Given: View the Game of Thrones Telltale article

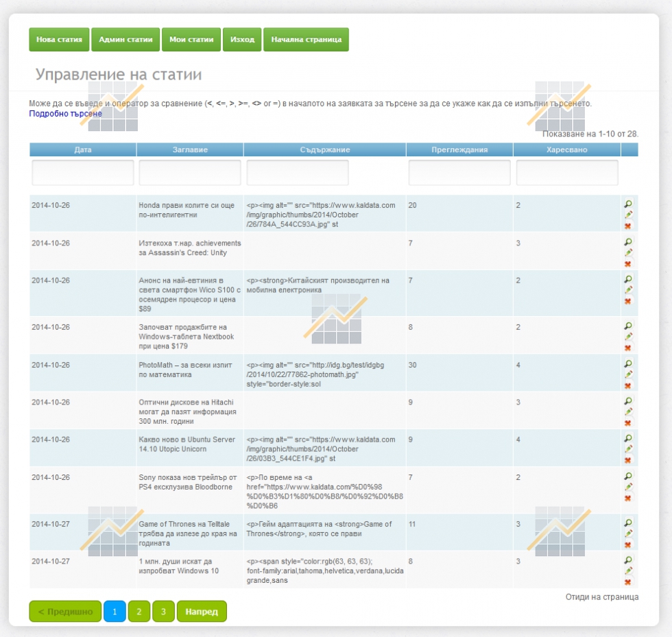Looking at the screenshot, I should click(627, 522).
